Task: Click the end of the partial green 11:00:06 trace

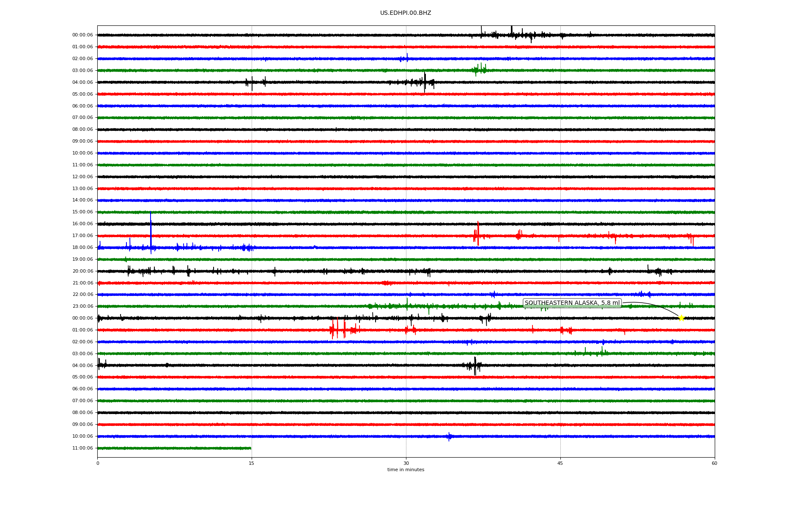Action: 250,448
